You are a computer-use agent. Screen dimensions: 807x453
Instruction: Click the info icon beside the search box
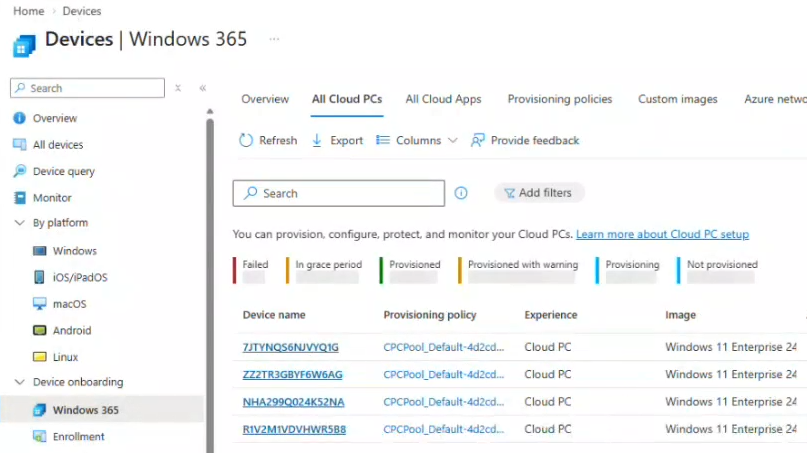point(461,193)
